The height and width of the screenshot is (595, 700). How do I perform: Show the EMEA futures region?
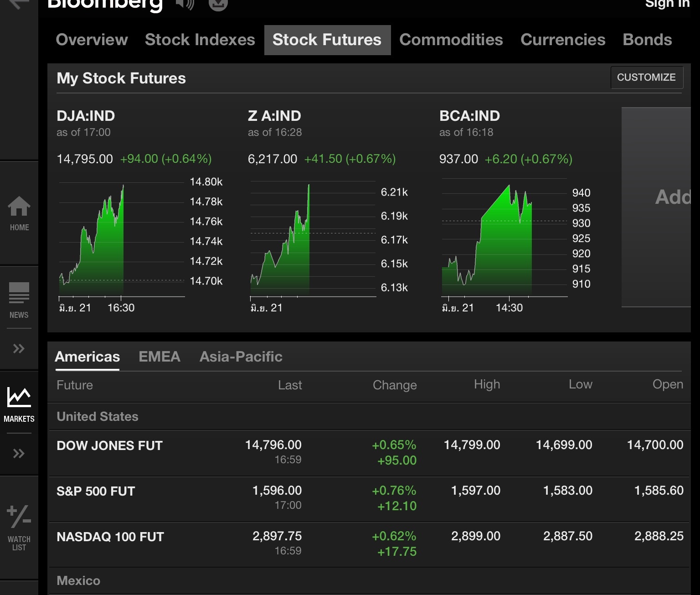pyautogui.click(x=160, y=357)
